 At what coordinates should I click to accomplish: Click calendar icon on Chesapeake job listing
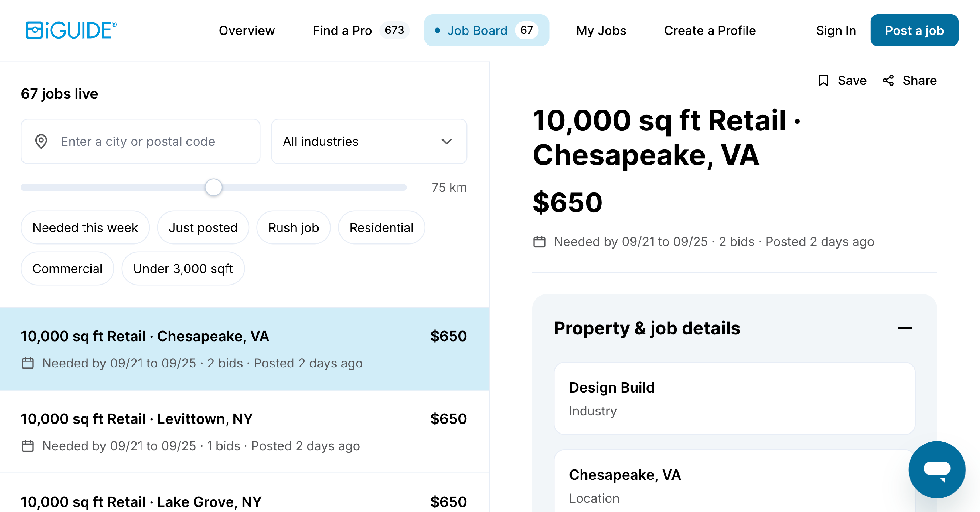pyautogui.click(x=28, y=363)
